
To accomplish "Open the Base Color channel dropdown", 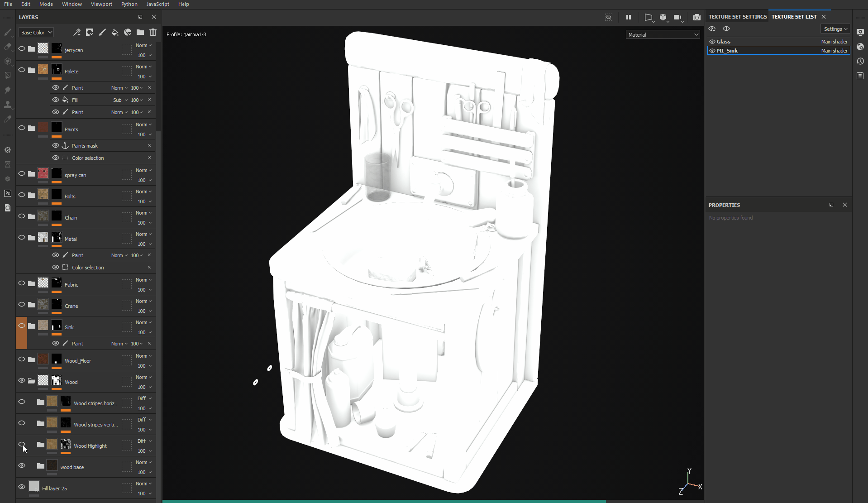I will pyautogui.click(x=36, y=32).
